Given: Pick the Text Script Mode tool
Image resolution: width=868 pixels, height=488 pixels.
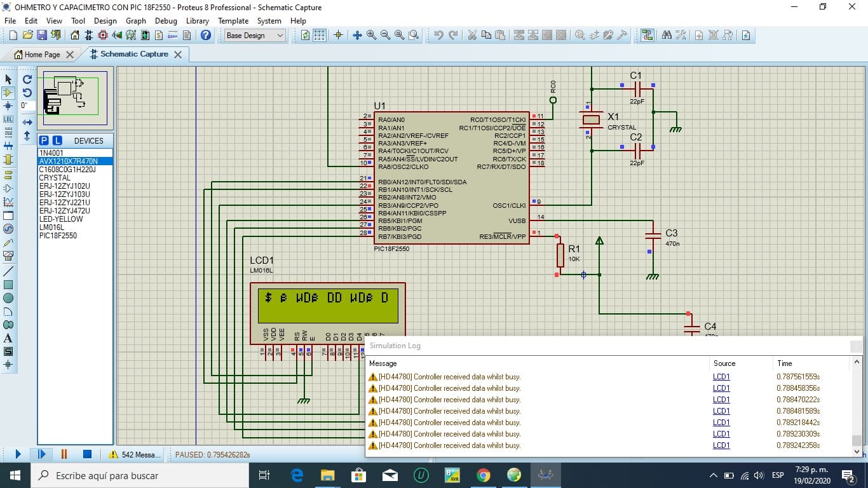Looking at the screenshot, I should (x=8, y=133).
